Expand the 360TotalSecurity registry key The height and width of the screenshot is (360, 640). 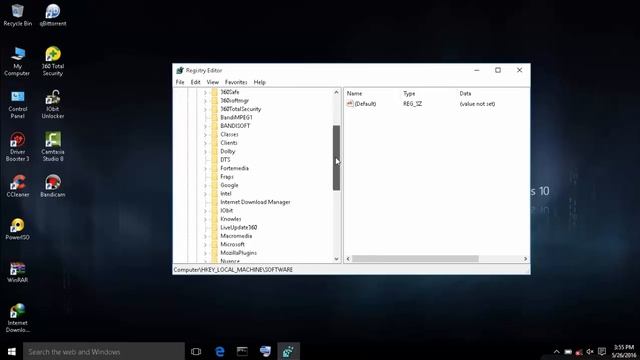[x=205, y=109]
